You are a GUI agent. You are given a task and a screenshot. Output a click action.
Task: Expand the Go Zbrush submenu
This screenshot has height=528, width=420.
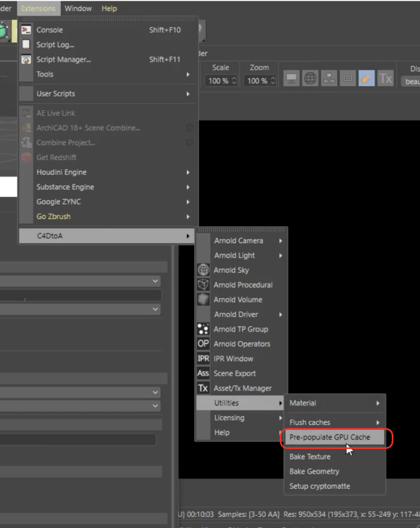click(x=107, y=217)
